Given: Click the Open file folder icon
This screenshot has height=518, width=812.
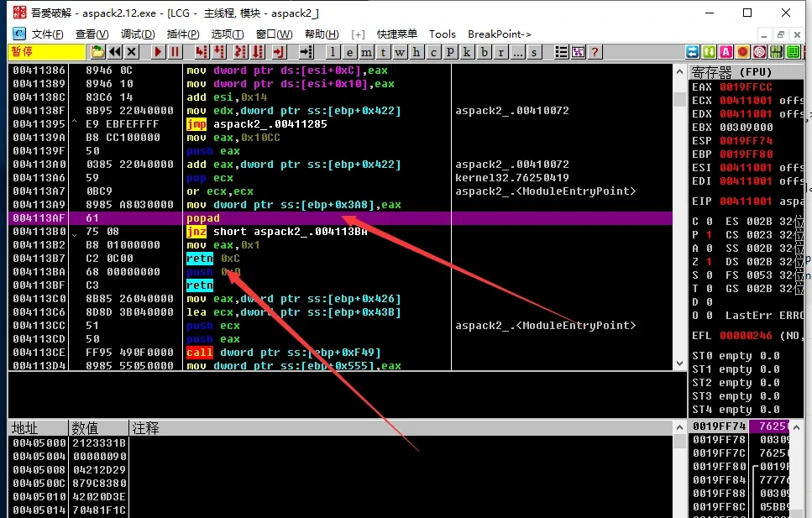Looking at the screenshot, I should pyautogui.click(x=97, y=52).
